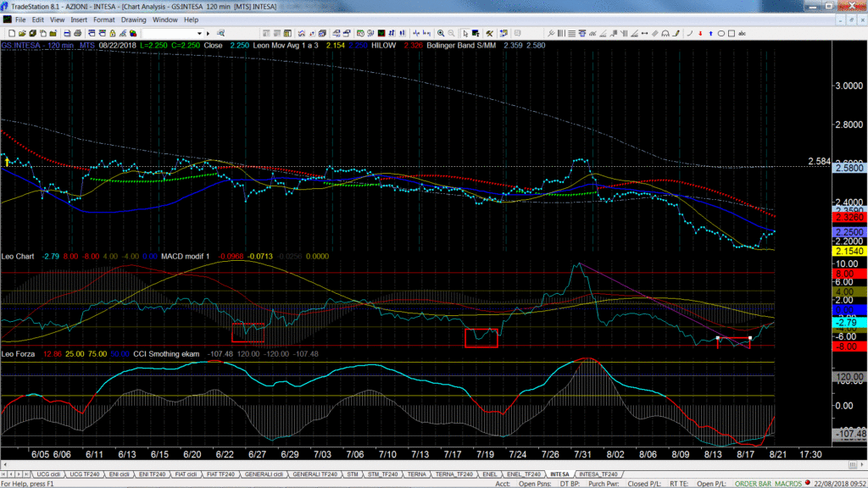Click MACROS in status bar

789,484
